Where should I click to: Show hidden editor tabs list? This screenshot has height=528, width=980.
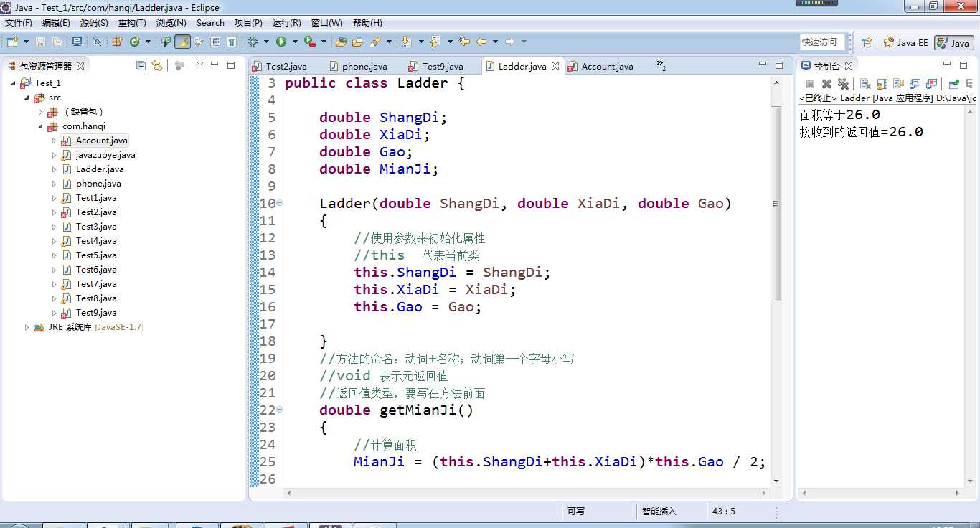click(x=661, y=66)
